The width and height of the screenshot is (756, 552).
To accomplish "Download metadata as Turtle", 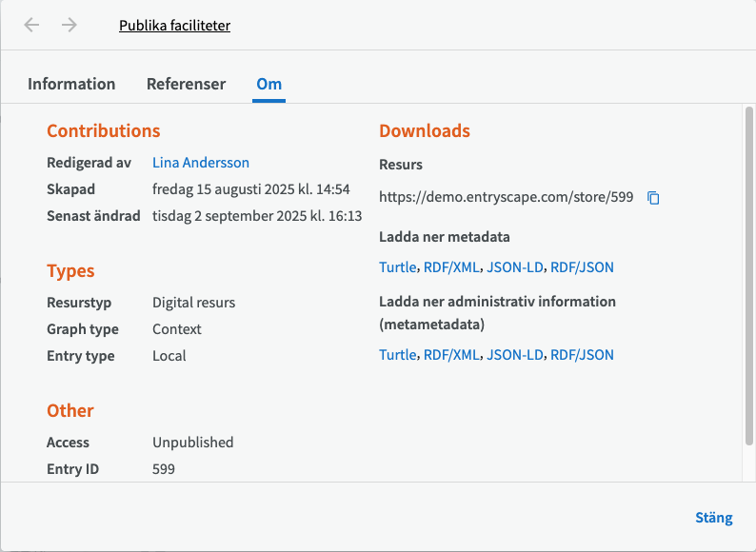I will tap(397, 267).
